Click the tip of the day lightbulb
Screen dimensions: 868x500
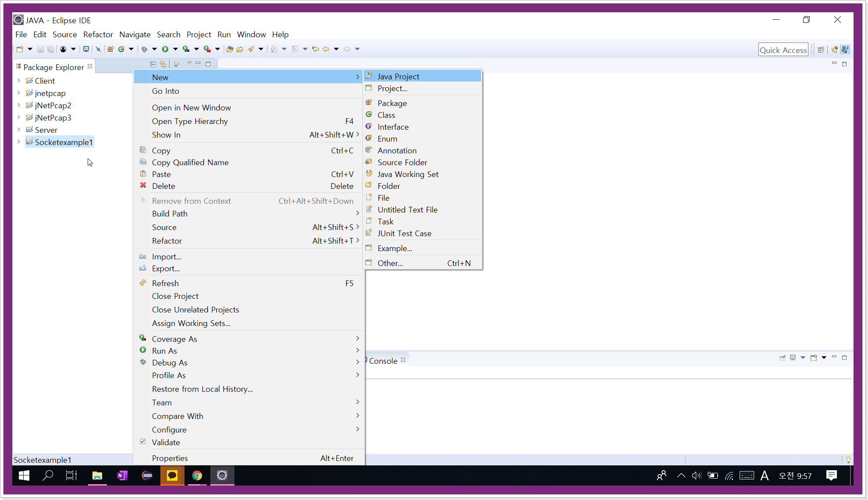click(x=848, y=460)
